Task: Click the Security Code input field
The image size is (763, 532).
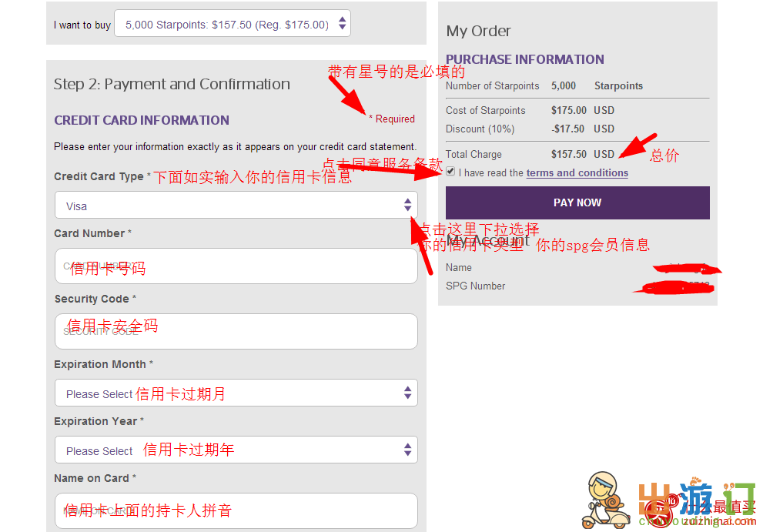Action: click(x=236, y=331)
